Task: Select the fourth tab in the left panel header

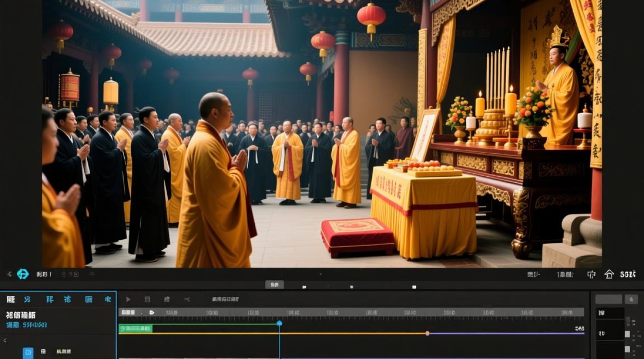Action: pyautogui.click(x=68, y=300)
